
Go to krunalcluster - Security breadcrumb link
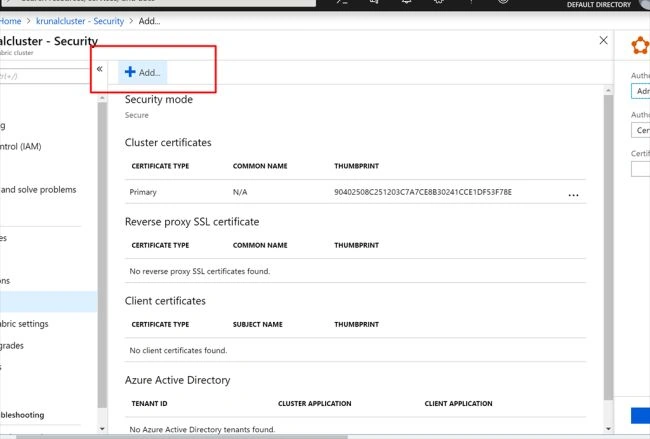(x=80, y=21)
